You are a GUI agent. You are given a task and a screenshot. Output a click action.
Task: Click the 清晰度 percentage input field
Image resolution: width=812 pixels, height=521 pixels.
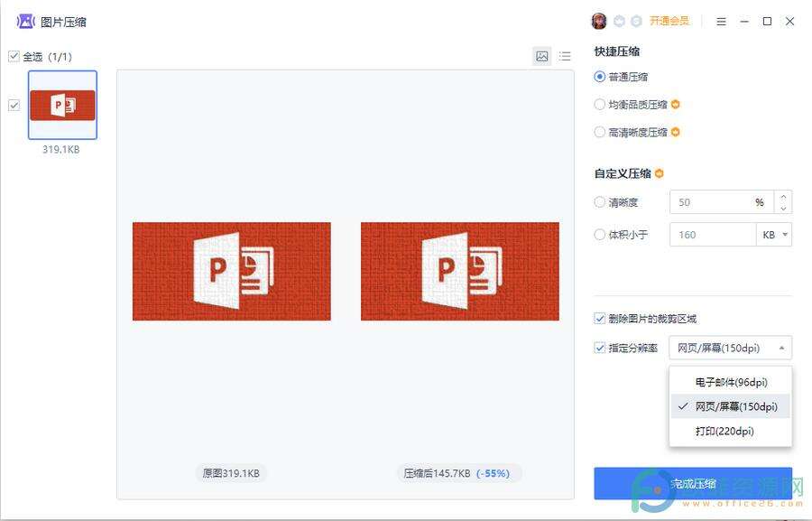pyautogui.click(x=722, y=202)
